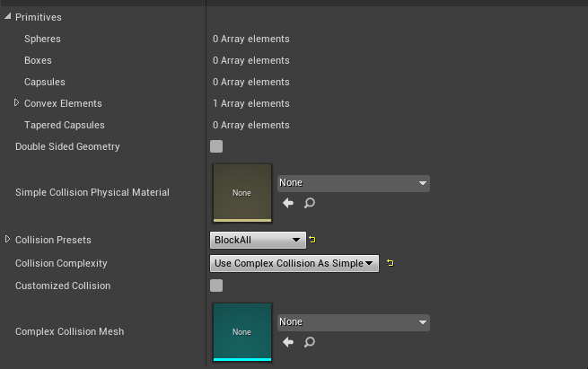Open Collision Complexity dropdown

[x=294, y=263]
